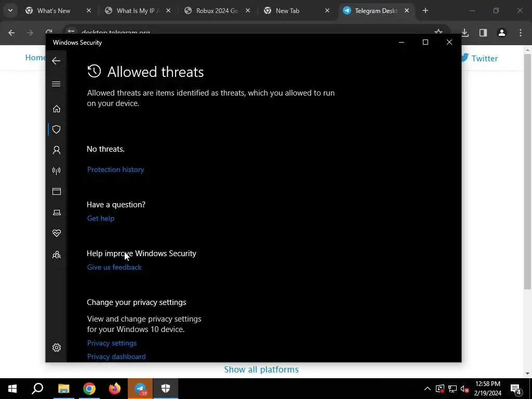Maximize the Windows Security window

[x=425, y=42]
